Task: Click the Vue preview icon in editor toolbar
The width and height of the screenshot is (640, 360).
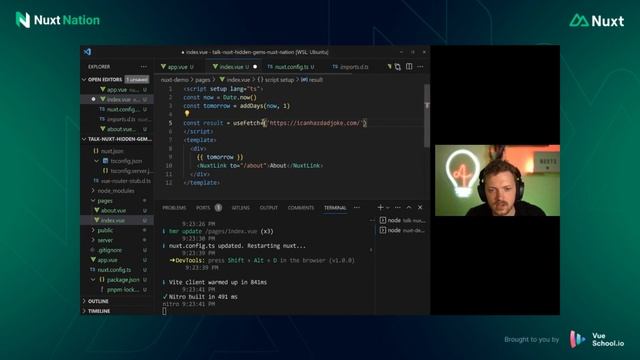Action: pyautogui.click(x=389, y=67)
